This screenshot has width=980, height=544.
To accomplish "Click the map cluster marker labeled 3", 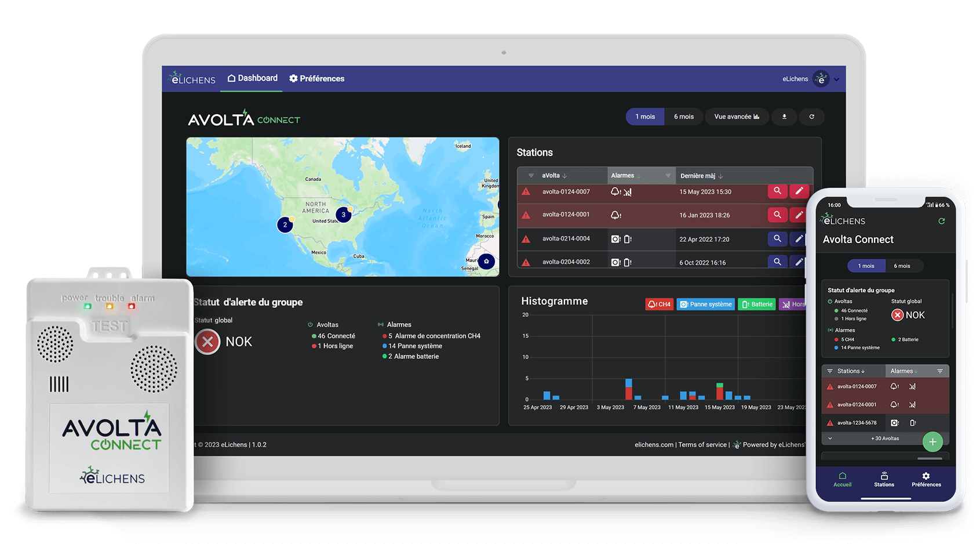I will click(x=344, y=215).
